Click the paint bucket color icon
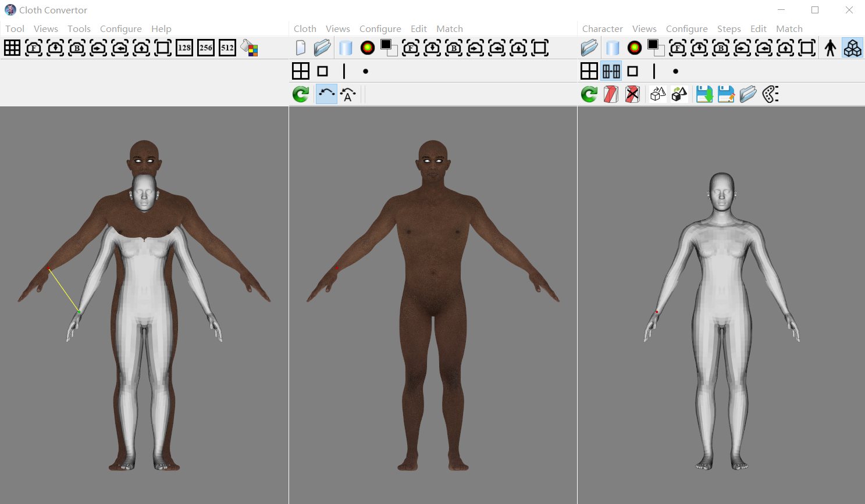Viewport: 865px width, 504px height. pos(250,48)
